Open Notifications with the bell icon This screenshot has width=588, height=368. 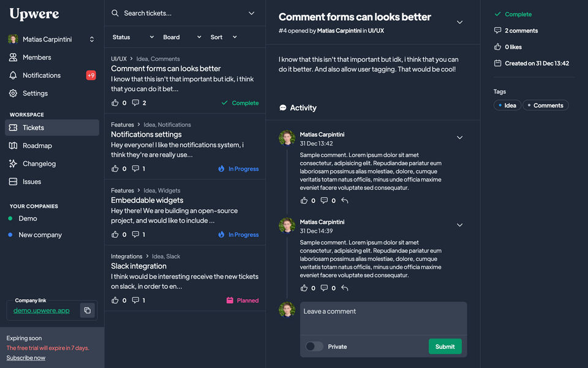[13, 75]
